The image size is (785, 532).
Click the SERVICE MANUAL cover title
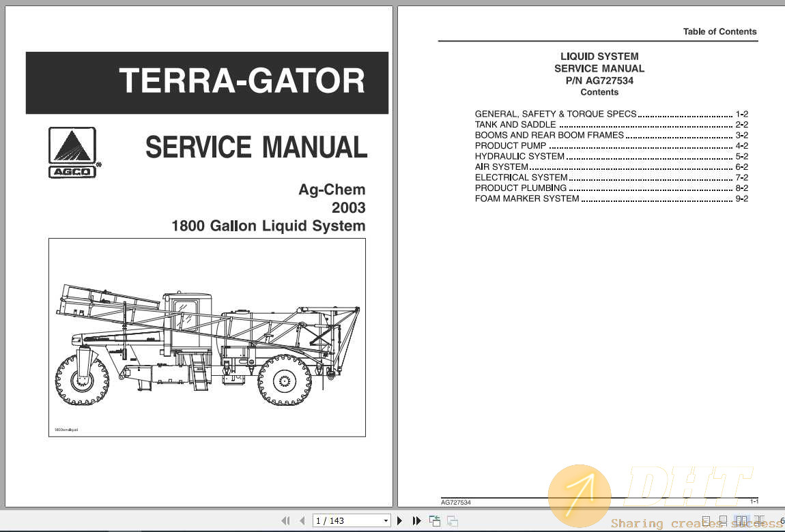[257, 147]
